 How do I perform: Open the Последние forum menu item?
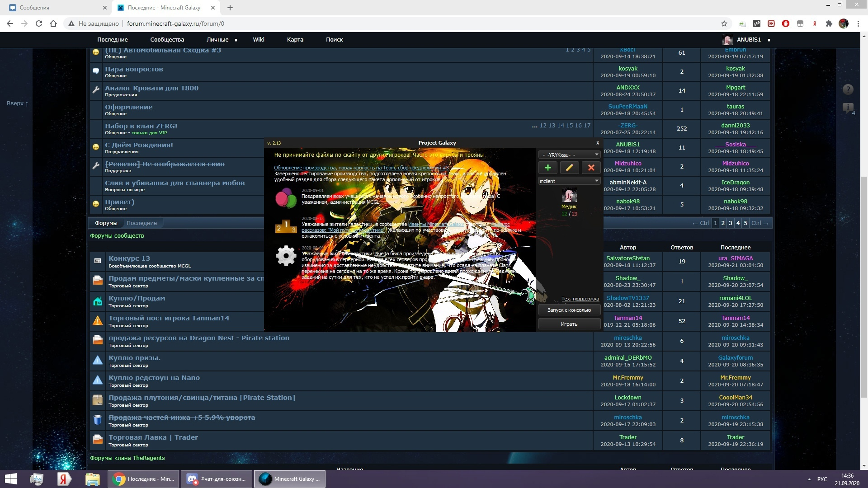pos(112,40)
